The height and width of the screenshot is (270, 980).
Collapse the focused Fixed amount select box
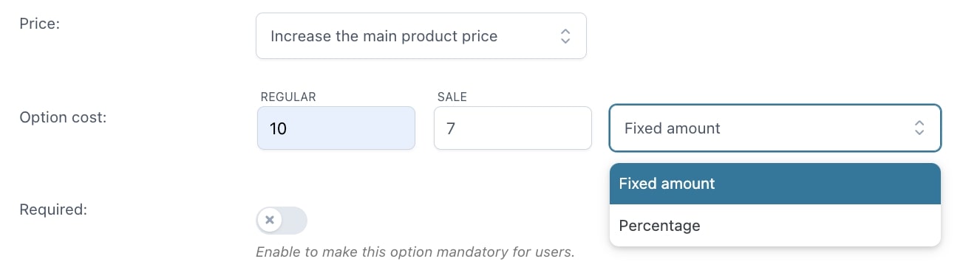[x=775, y=128]
